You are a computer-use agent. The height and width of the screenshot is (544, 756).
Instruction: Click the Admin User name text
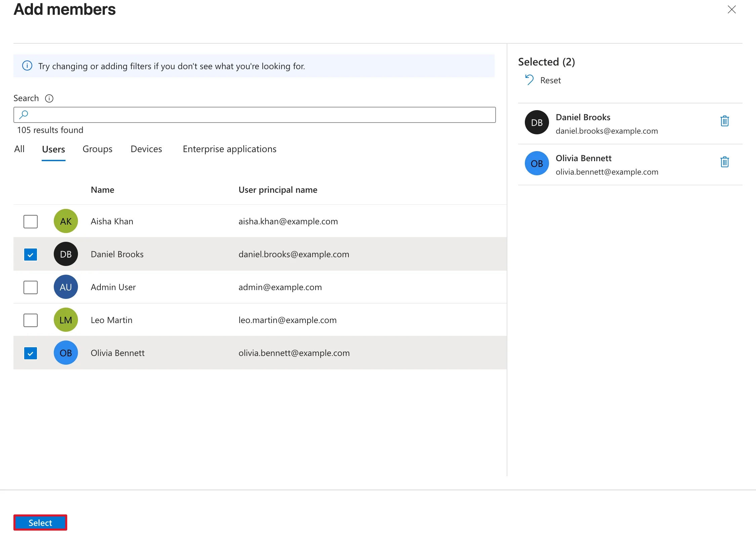point(113,287)
